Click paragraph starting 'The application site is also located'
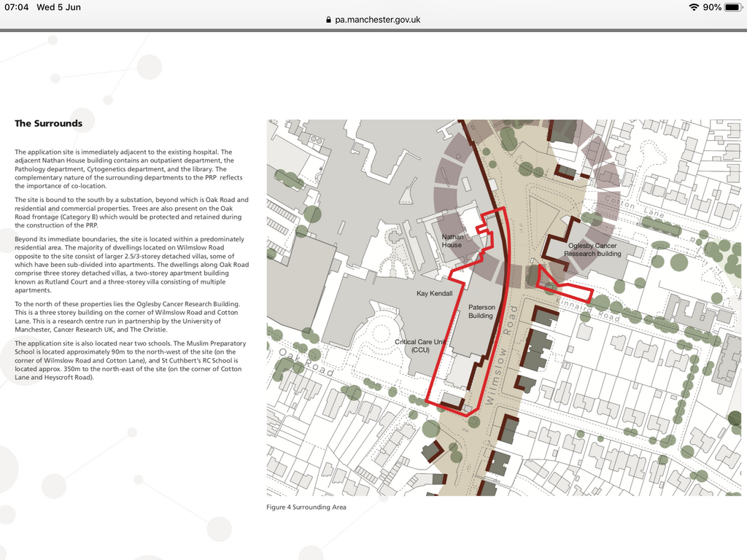 tap(131, 360)
